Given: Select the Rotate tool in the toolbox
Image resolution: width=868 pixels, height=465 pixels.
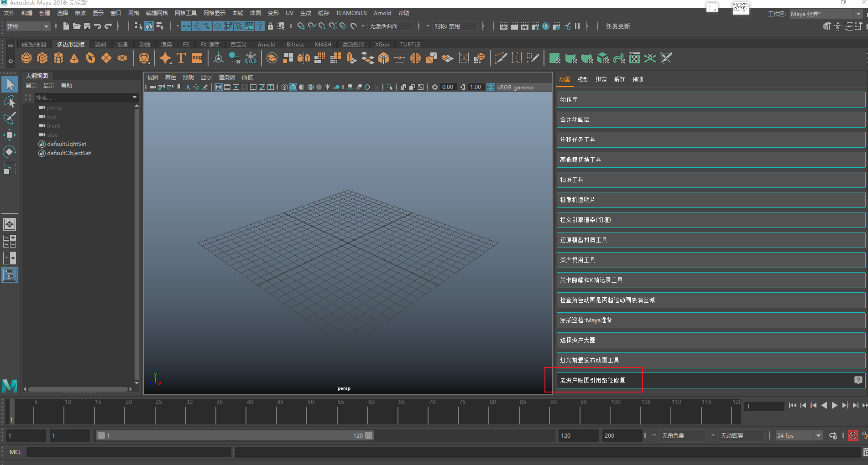Looking at the screenshot, I should [9, 152].
